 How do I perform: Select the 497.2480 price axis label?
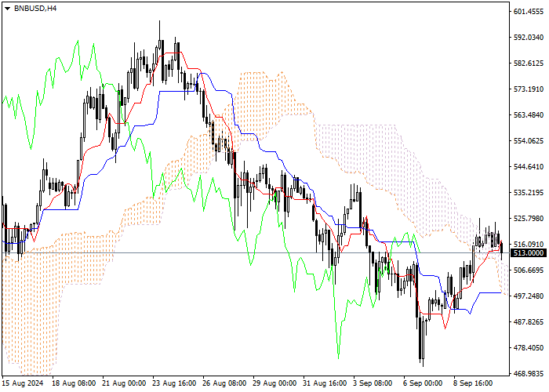pyautogui.click(x=529, y=296)
